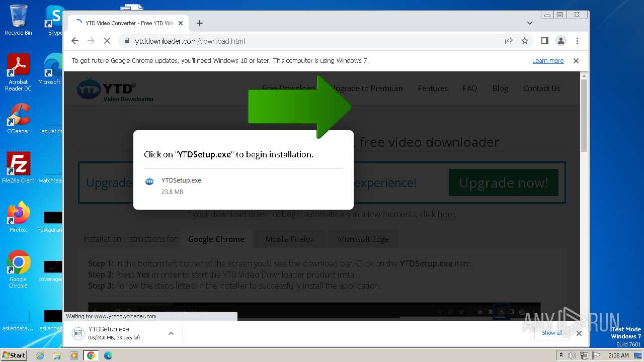Click Chrome icon in taskbar
The width and height of the screenshot is (644, 362).
point(91,355)
